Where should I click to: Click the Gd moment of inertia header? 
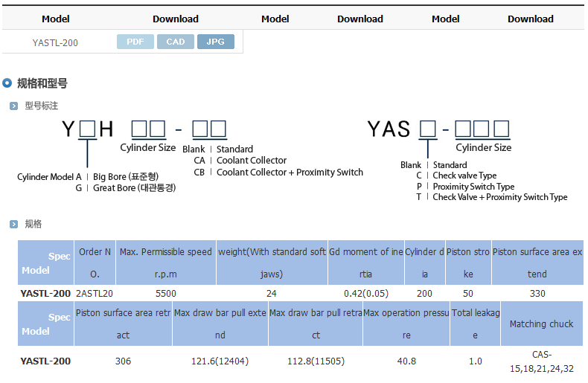pyautogui.click(x=366, y=263)
